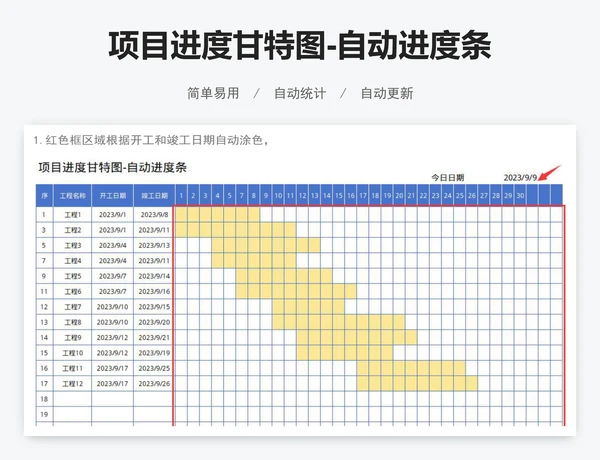Select sequence number 19 in empty row

[x=44, y=414]
